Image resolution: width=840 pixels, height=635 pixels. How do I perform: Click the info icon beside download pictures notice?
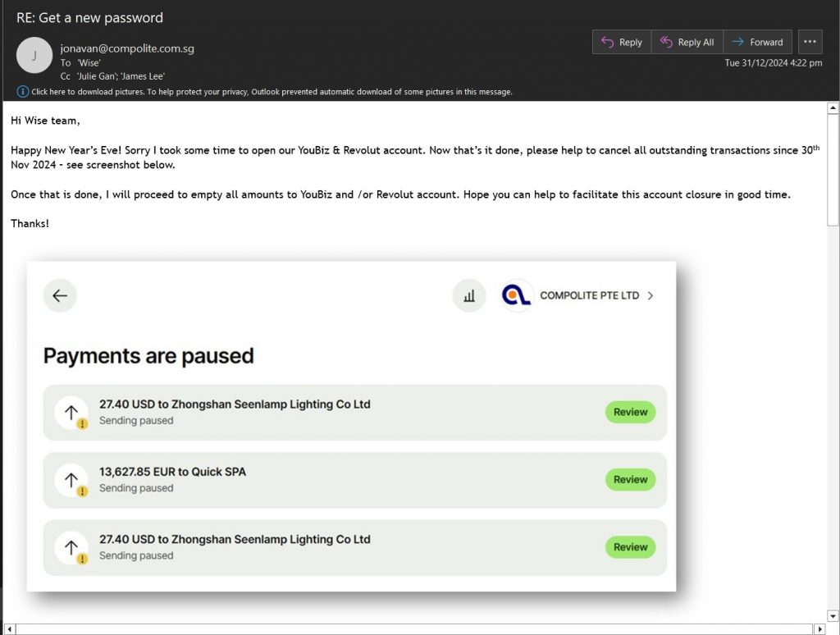tap(22, 92)
